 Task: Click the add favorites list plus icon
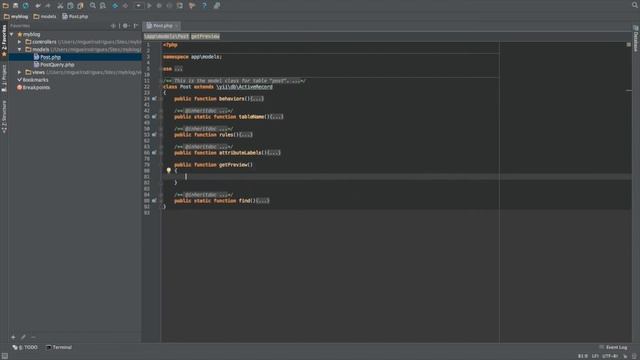(13, 337)
